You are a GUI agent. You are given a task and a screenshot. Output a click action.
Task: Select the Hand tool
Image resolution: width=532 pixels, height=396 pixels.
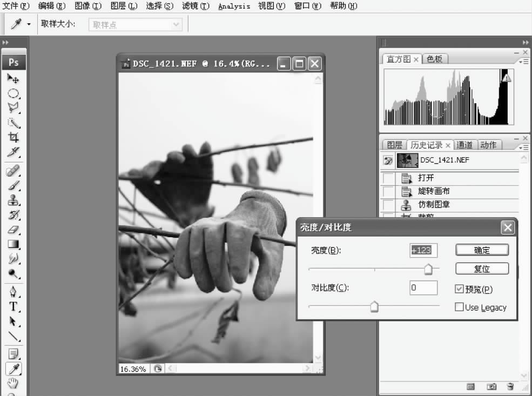(13, 384)
